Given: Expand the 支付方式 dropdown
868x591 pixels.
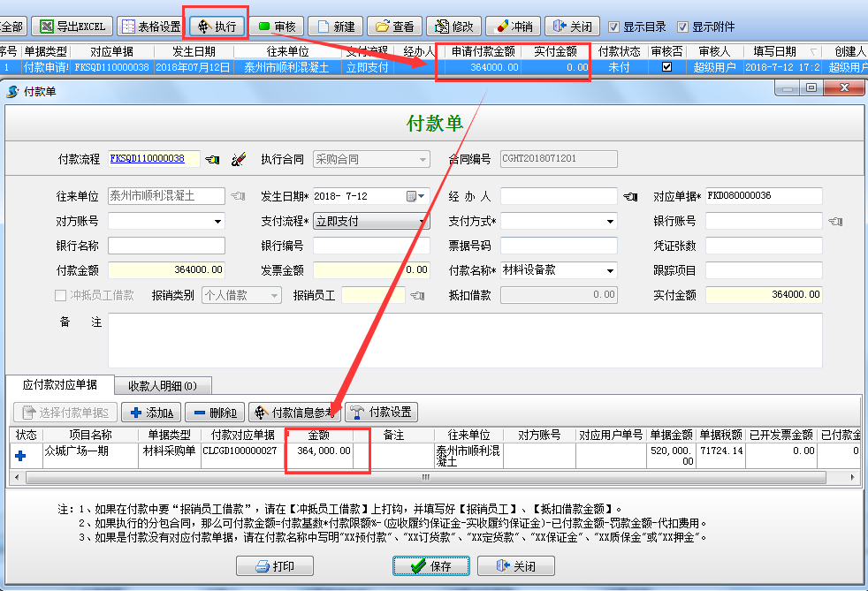Looking at the screenshot, I should (x=610, y=222).
